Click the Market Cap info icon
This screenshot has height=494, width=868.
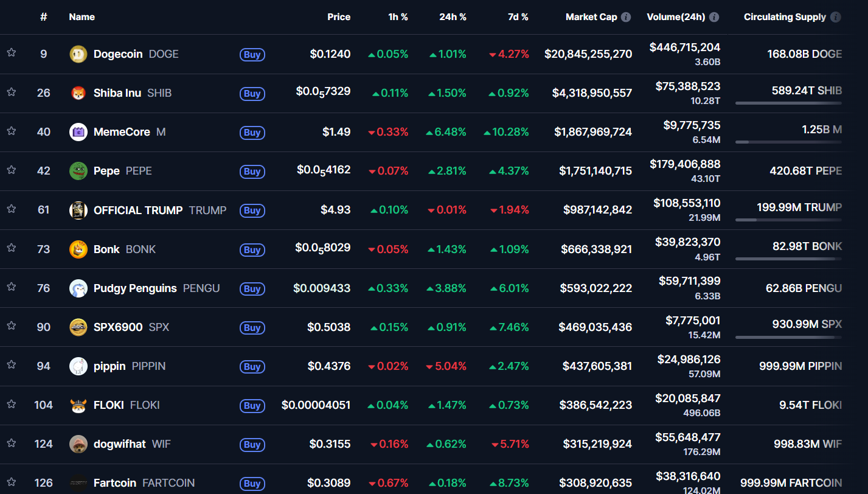626,17
